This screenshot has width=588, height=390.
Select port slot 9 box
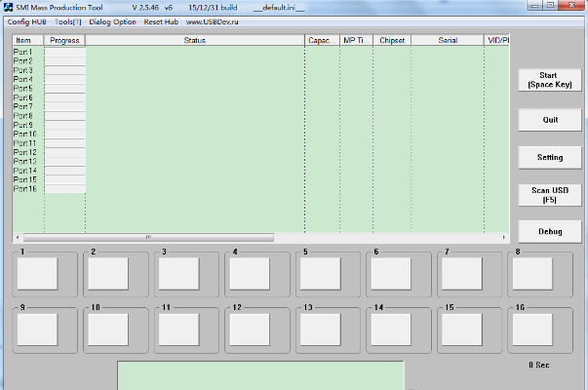click(x=39, y=330)
